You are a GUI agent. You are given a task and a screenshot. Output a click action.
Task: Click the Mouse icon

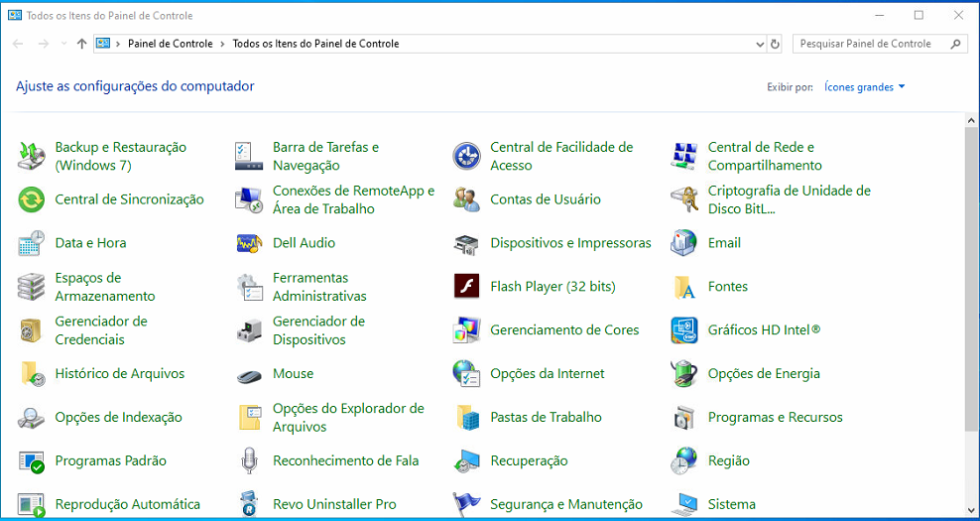249,375
